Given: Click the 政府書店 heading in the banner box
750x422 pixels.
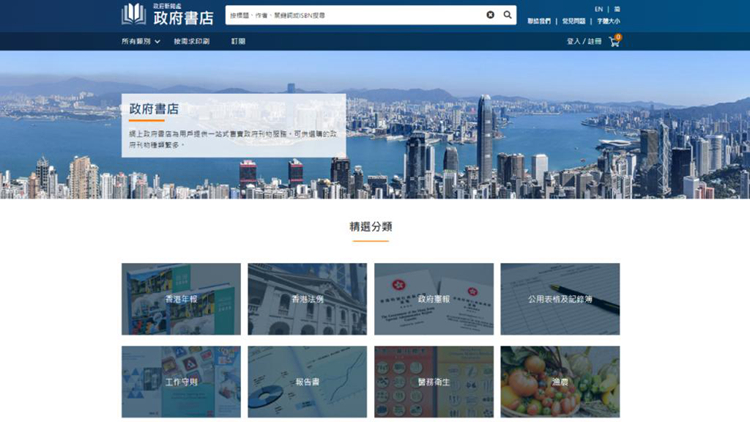Looking at the screenshot, I should [154, 109].
